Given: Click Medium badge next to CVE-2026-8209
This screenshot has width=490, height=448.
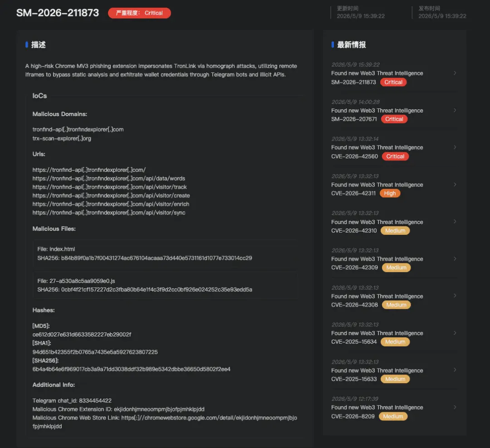Looking at the screenshot, I should click(x=393, y=416).
